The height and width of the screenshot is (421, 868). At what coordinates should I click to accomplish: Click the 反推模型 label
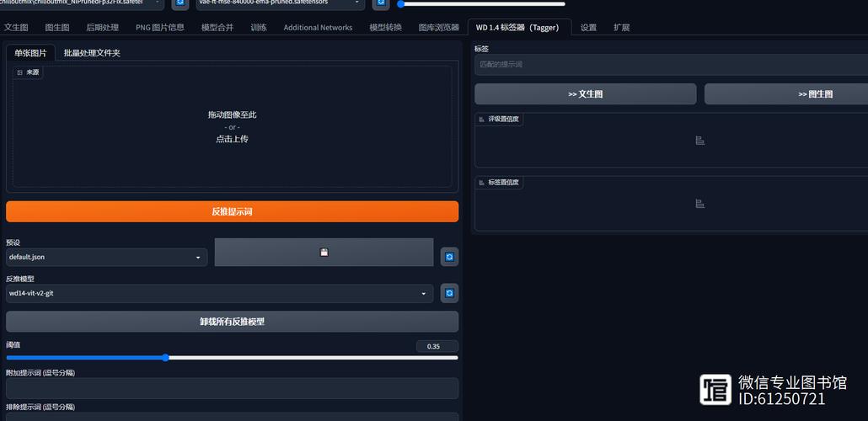(x=20, y=278)
